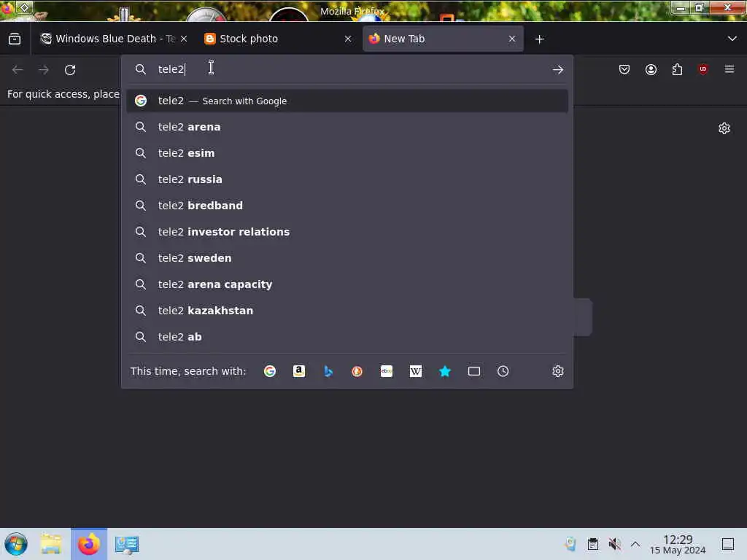Open Firefox View tab overview icon

tap(15, 39)
